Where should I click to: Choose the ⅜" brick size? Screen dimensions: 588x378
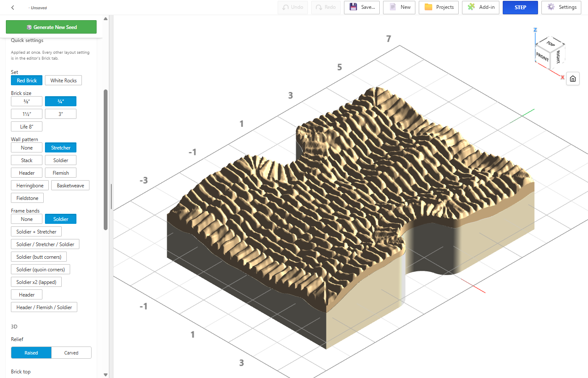[27, 102]
